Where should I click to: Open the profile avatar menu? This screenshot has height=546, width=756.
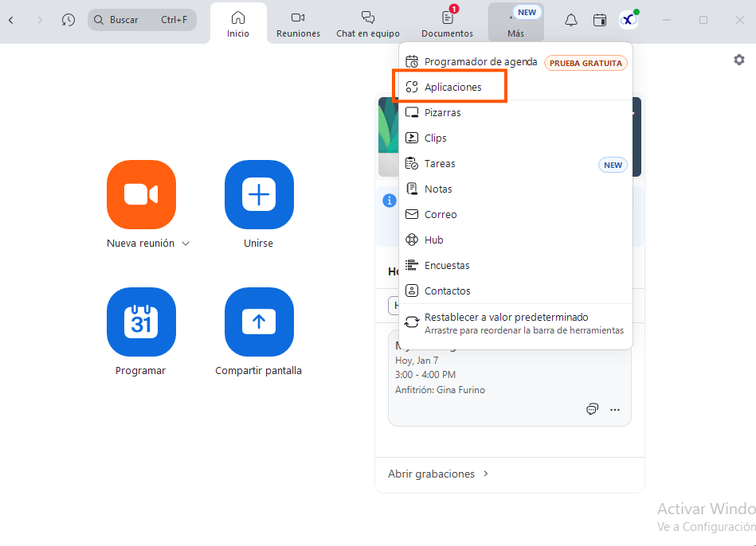[x=629, y=20]
